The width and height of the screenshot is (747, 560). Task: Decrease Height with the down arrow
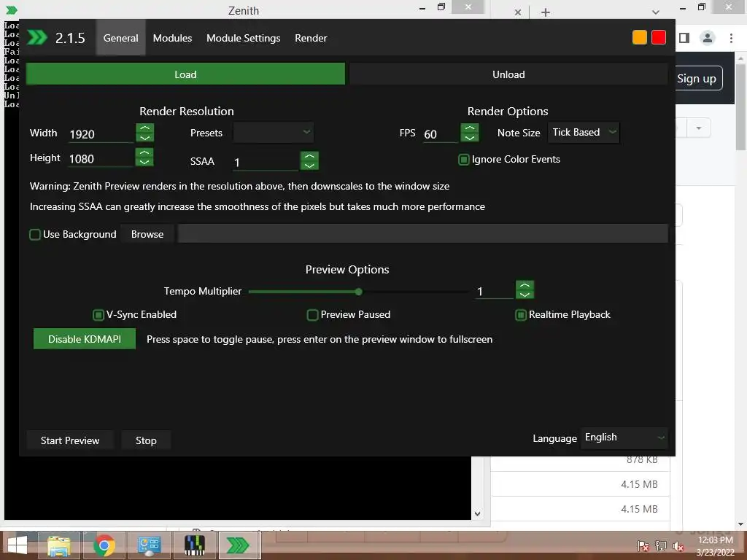point(144,162)
